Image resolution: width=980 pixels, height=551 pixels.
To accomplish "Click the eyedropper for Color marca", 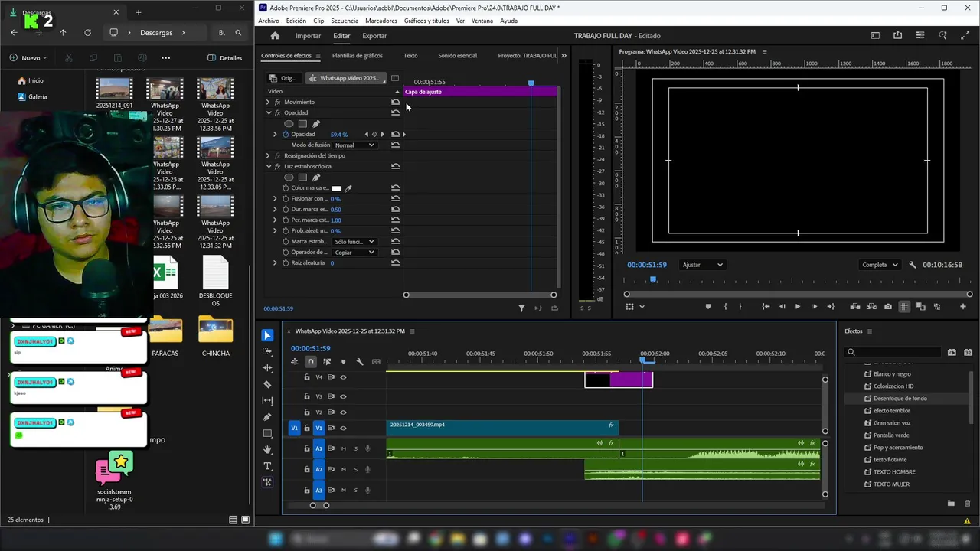I will pyautogui.click(x=349, y=187).
